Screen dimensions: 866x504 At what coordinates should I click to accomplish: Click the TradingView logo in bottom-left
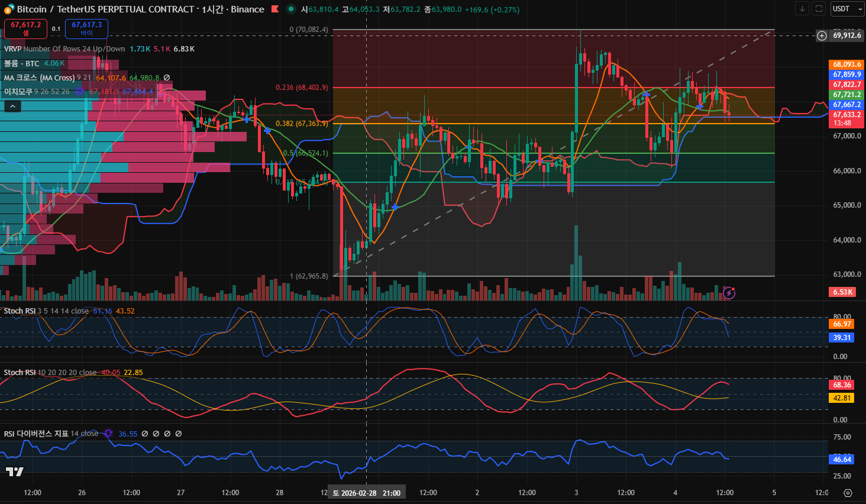coord(15,471)
